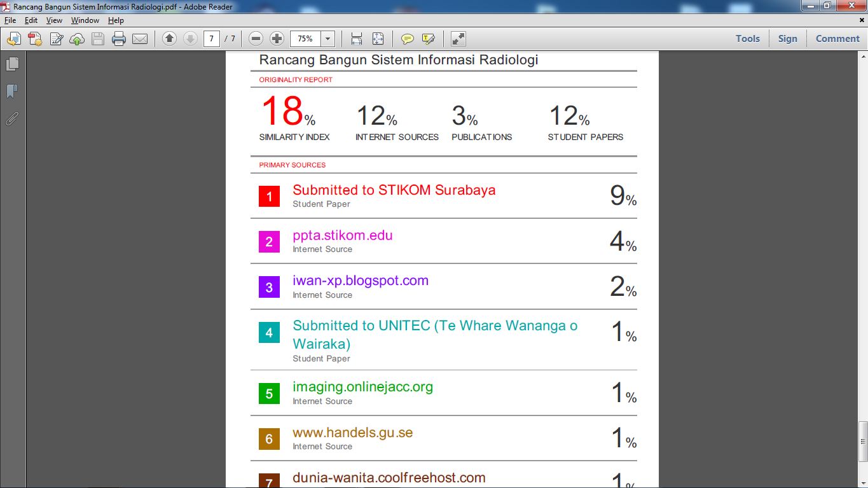Expand the Tools pane
868x488 pixels.
747,39
